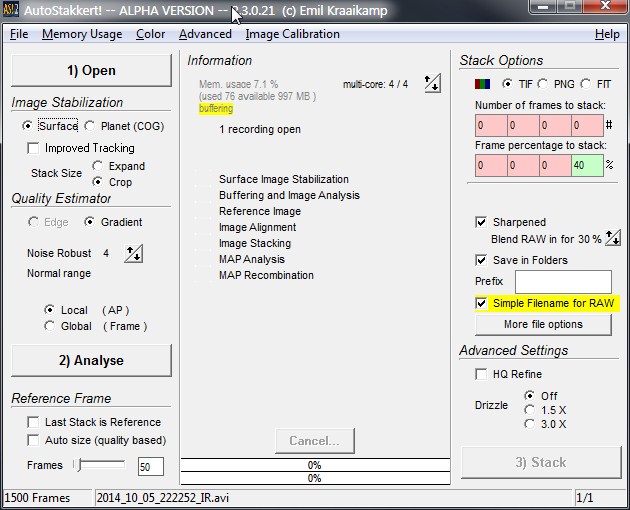
Task: Click the Noise Robust value adjuster icon
Action: click(133, 254)
